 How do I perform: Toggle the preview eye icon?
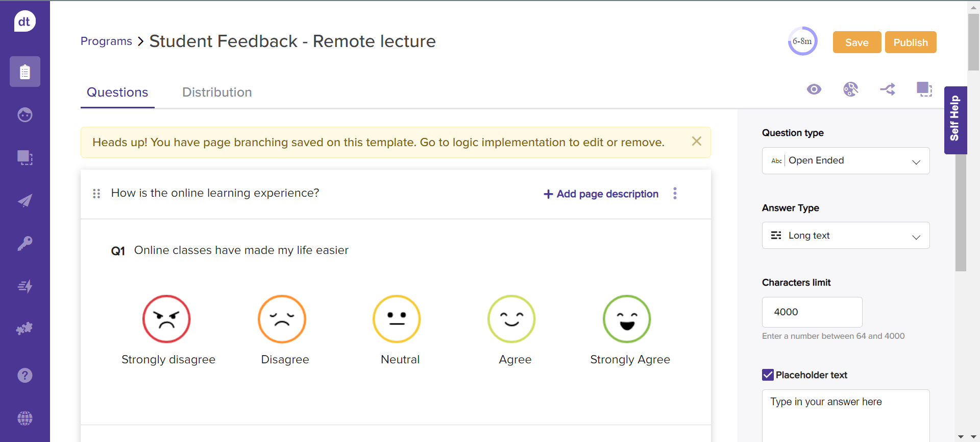click(x=814, y=89)
